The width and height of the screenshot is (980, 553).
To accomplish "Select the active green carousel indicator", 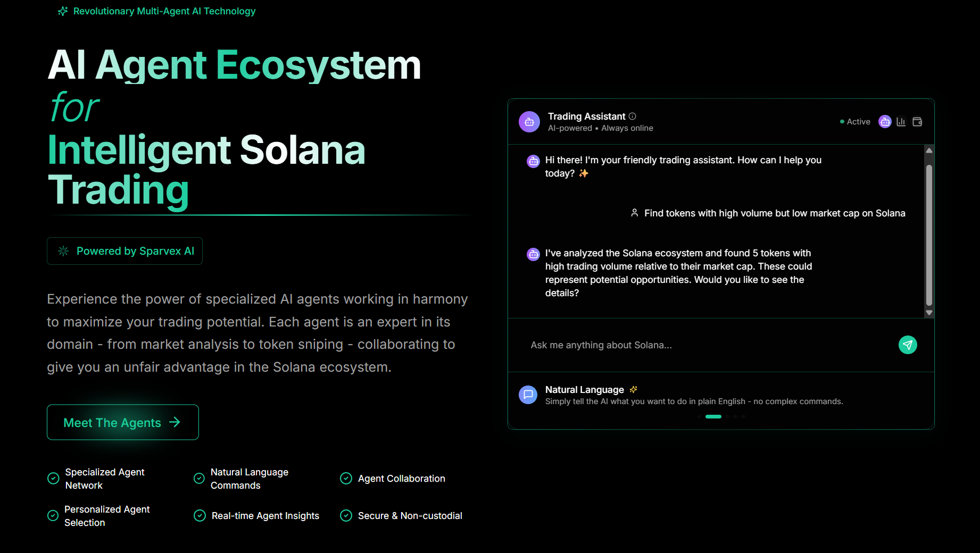I will pyautogui.click(x=713, y=417).
